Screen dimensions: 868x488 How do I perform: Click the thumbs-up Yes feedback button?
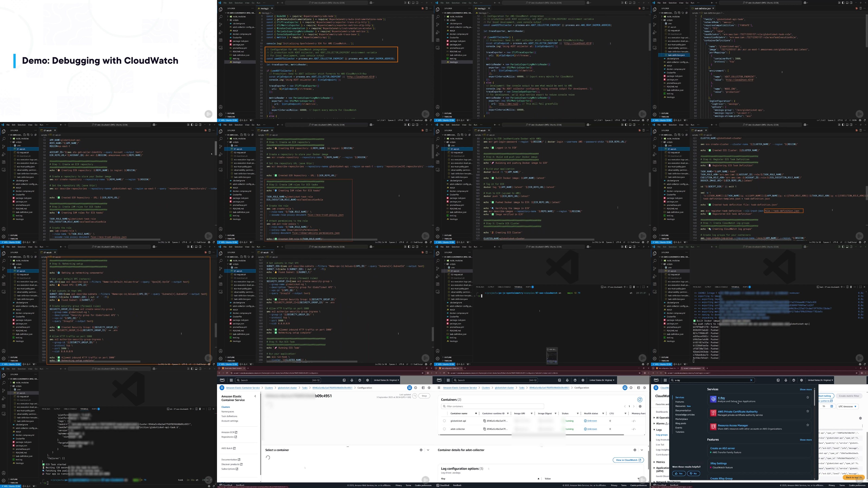[679, 474]
